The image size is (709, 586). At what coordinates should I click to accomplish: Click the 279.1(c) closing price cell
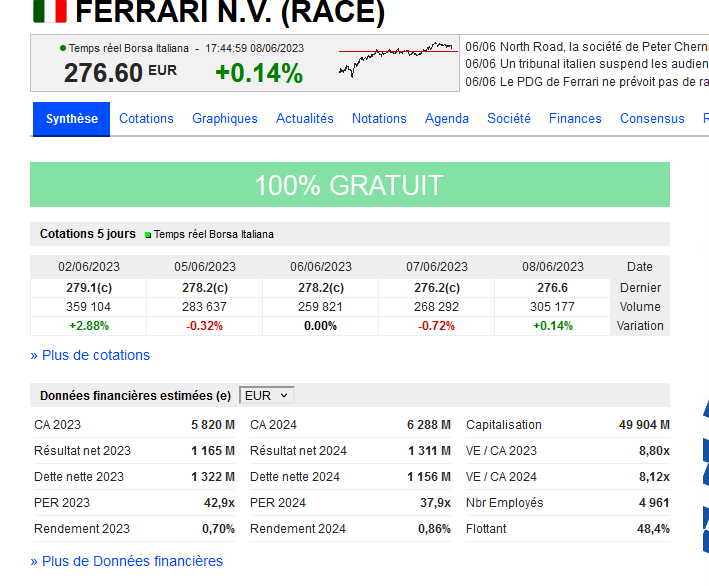pyautogui.click(x=89, y=288)
